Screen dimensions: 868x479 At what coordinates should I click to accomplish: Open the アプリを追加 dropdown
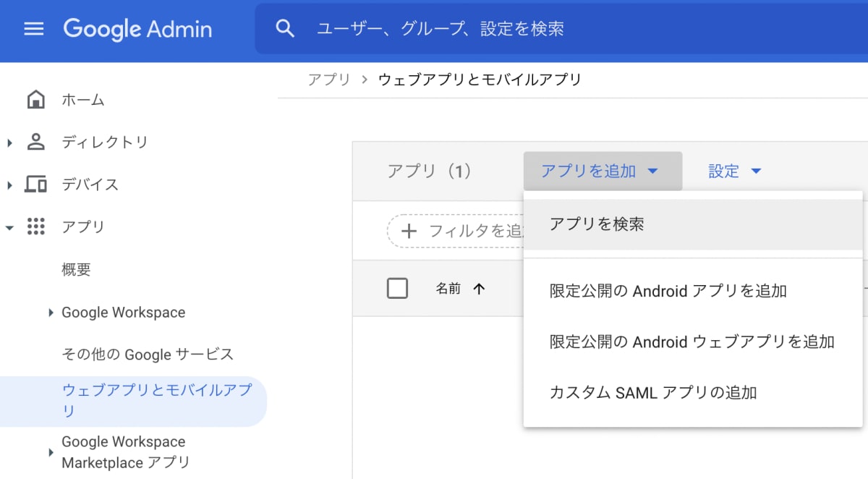pyautogui.click(x=603, y=171)
